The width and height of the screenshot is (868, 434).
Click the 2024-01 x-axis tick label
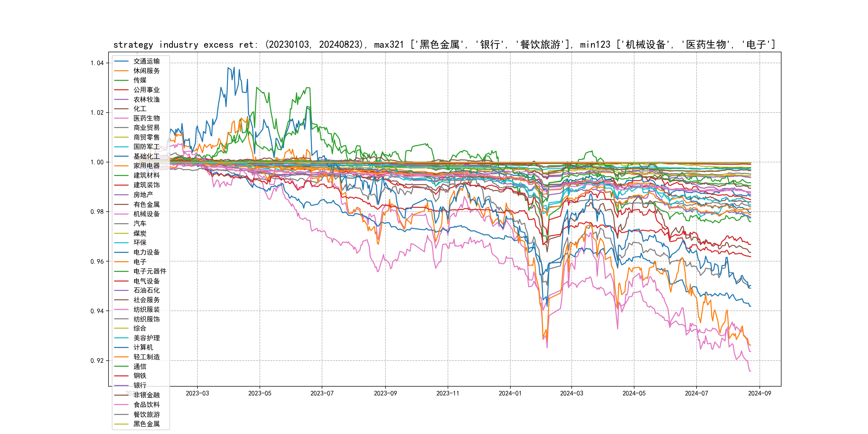tap(510, 393)
